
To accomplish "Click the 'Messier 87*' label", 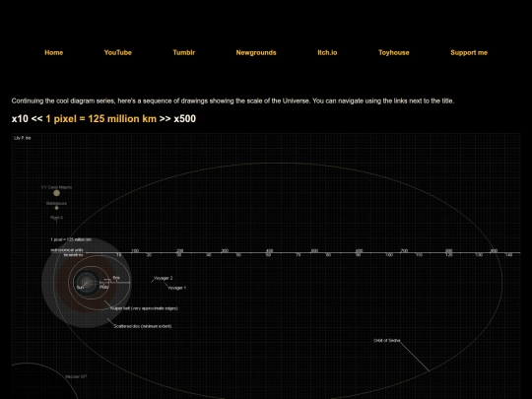I will point(76,376).
